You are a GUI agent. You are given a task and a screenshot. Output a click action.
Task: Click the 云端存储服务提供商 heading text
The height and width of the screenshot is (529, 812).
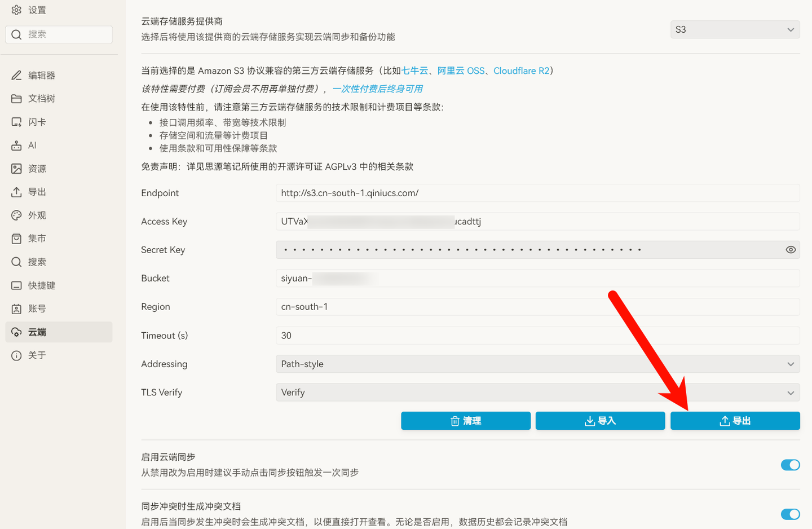click(x=182, y=21)
